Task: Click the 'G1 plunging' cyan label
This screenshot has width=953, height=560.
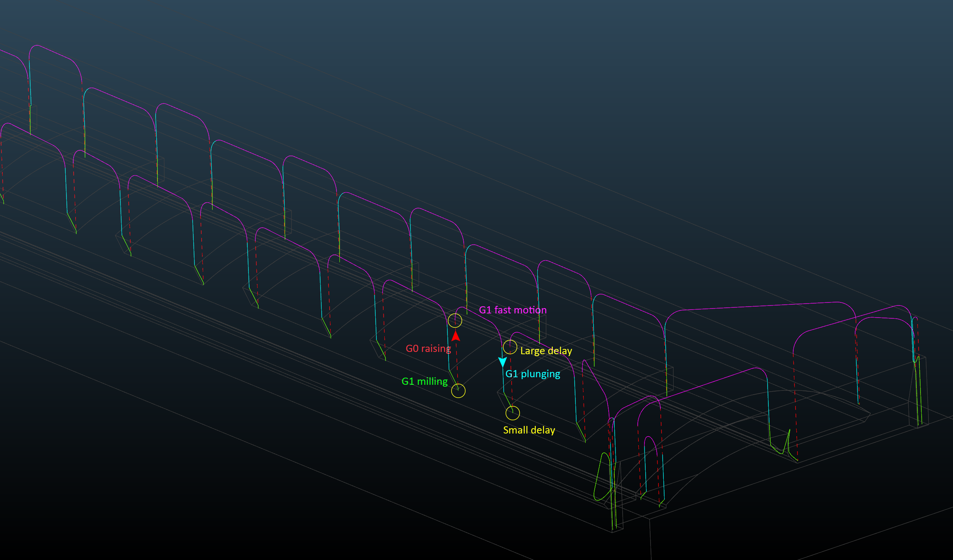Action: [532, 374]
